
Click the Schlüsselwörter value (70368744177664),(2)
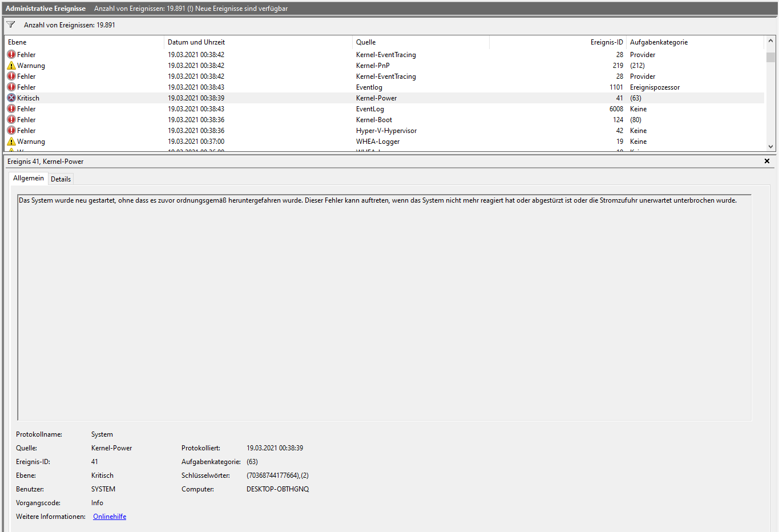277,475
